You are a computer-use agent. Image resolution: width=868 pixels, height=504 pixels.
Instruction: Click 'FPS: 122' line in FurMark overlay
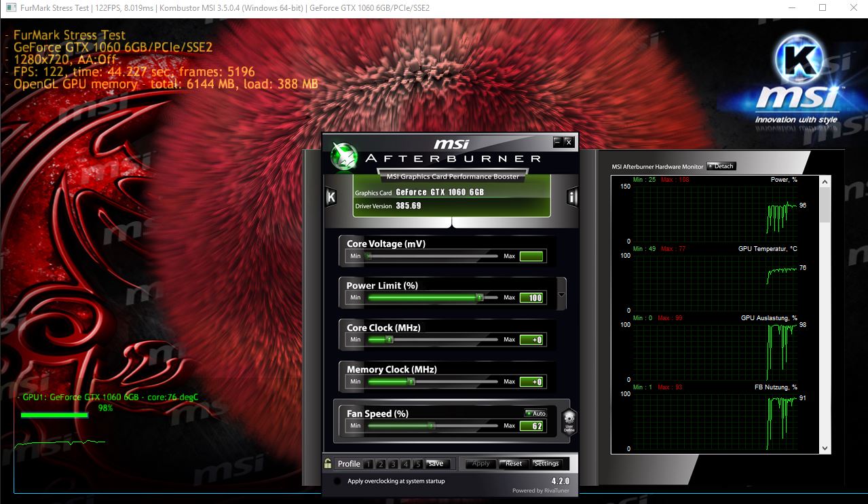click(x=134, y=72)
